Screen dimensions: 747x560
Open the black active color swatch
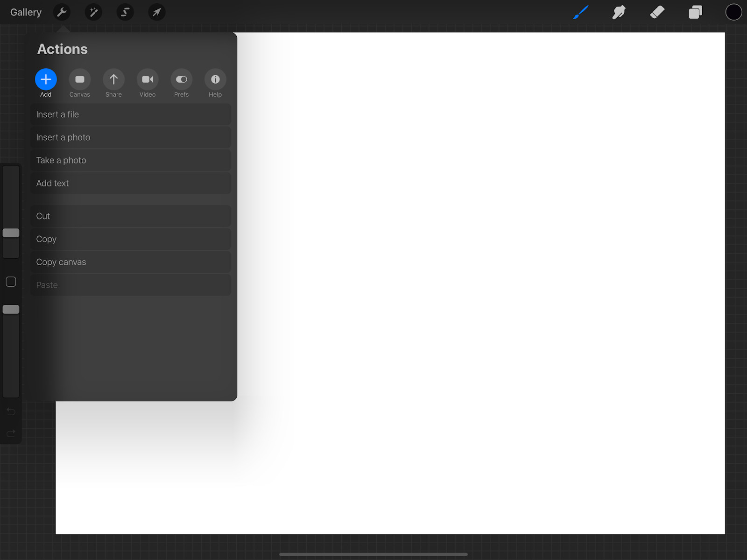click(733, 12)
